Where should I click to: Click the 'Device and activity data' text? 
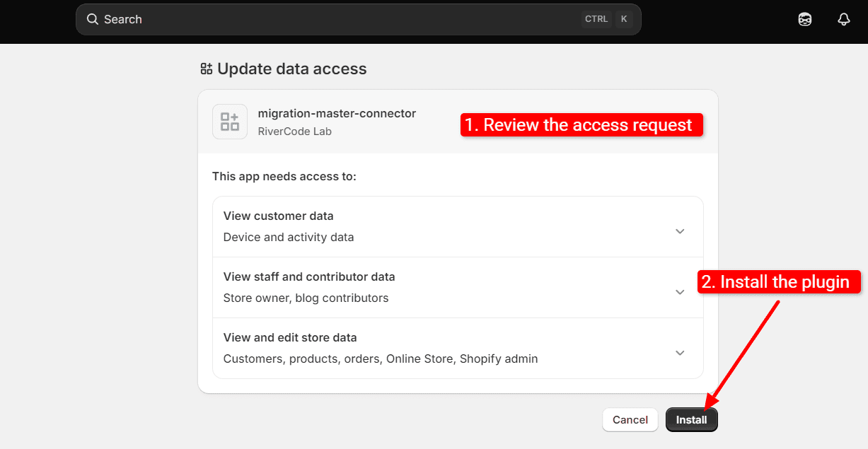[x=289, y=237]
